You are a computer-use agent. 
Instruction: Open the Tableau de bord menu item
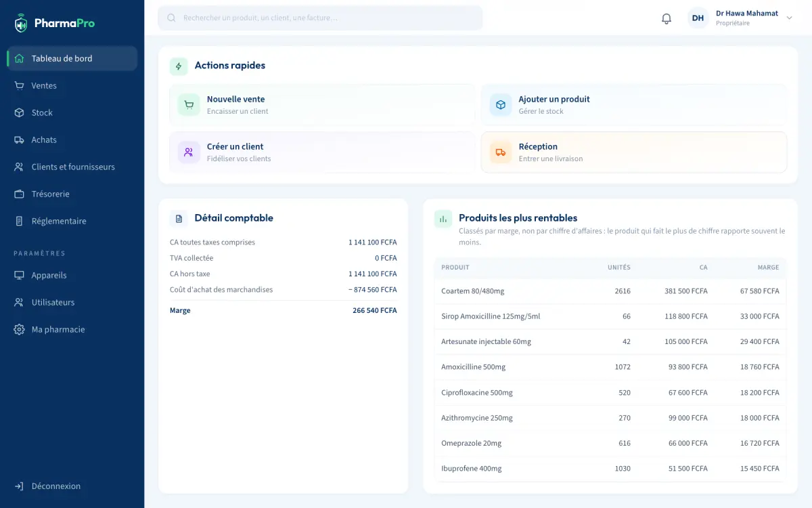point(72,58)
